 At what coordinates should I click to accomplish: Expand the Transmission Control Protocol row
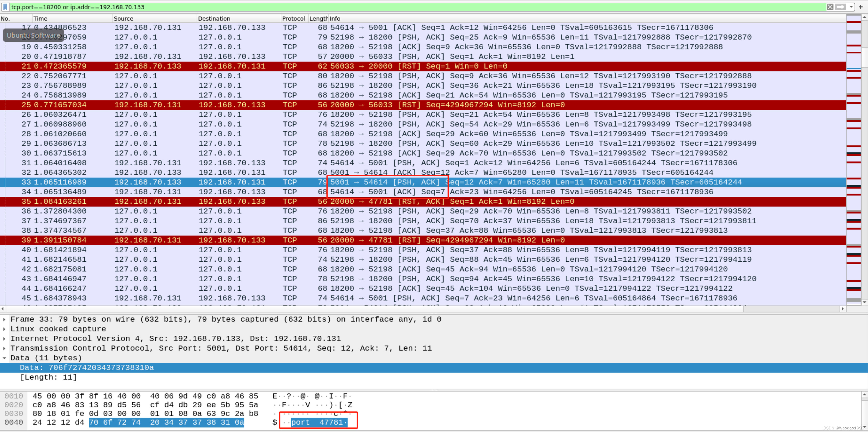click(4, 348)
